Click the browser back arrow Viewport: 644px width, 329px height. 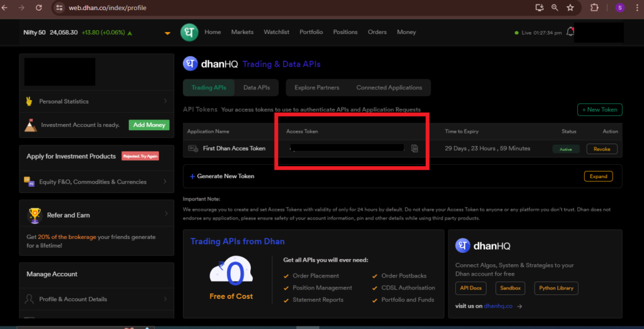(5, 8)
